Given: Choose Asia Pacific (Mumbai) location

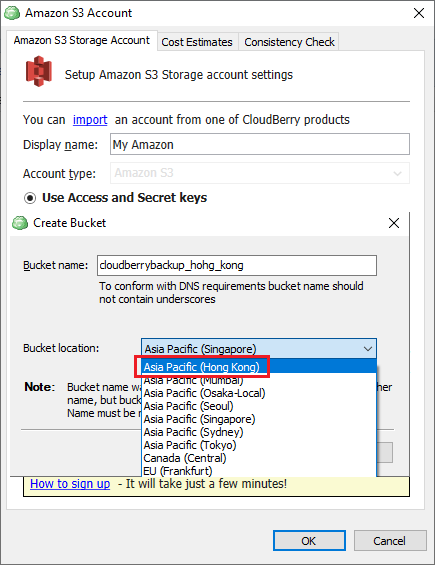Looking at the screenshot, I should click(259, 380).
